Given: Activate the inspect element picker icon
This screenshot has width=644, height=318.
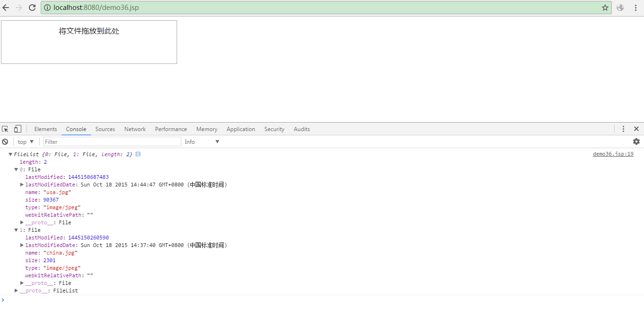Looking at the screenshot, I should click(5, 129).
